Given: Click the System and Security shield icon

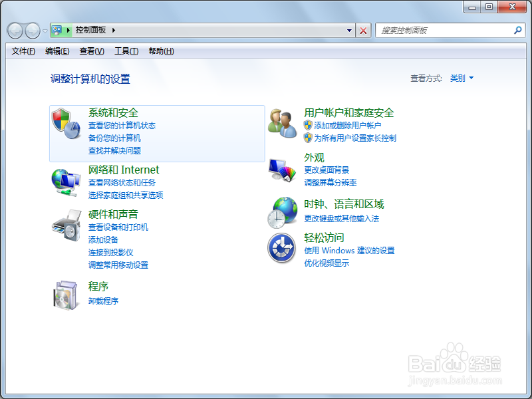Looking at the screenshot, I should (x=66, y=124).
